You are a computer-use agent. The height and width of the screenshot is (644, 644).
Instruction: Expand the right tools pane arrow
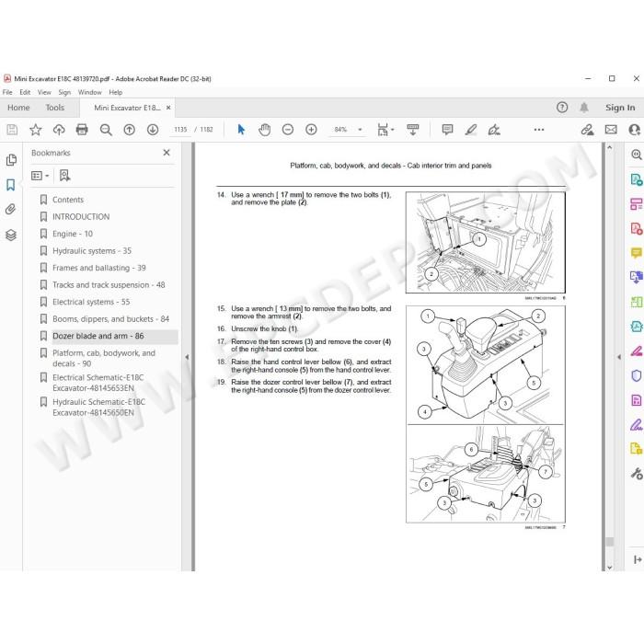[619, 357]
